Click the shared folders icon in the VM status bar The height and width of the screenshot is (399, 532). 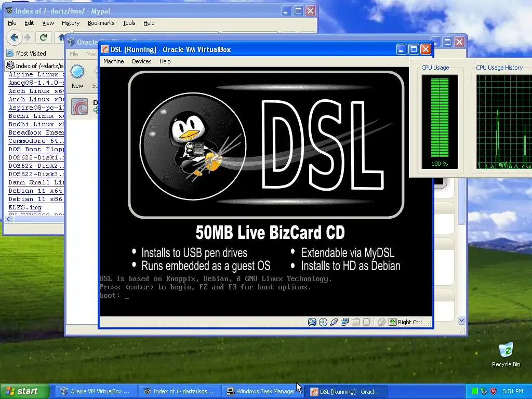click(x=355, y=322)
